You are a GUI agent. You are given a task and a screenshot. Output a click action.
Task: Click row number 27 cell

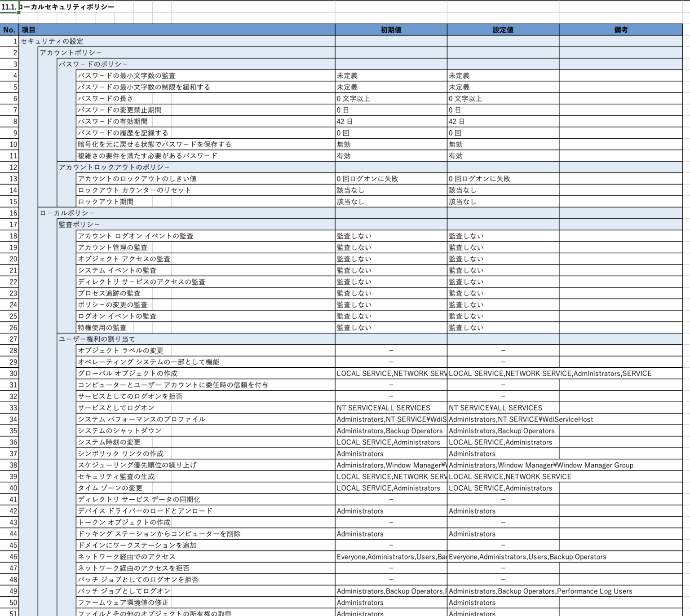(x=9, y=339)
